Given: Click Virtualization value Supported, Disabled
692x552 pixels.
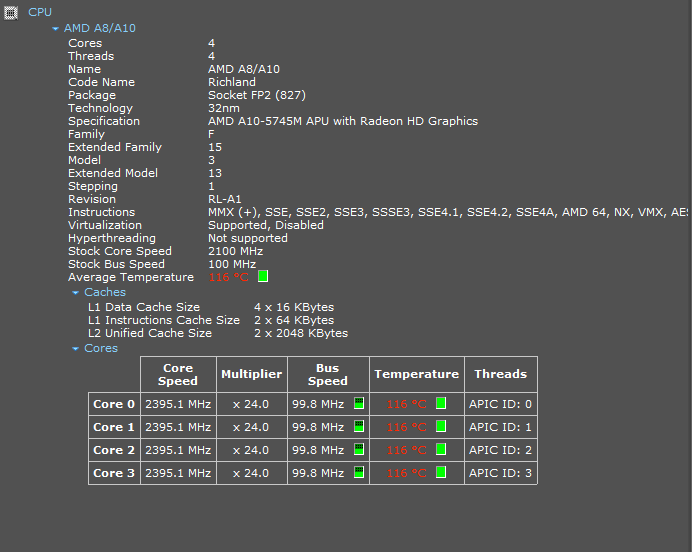Looking at the screenshot, I should 266,225.
